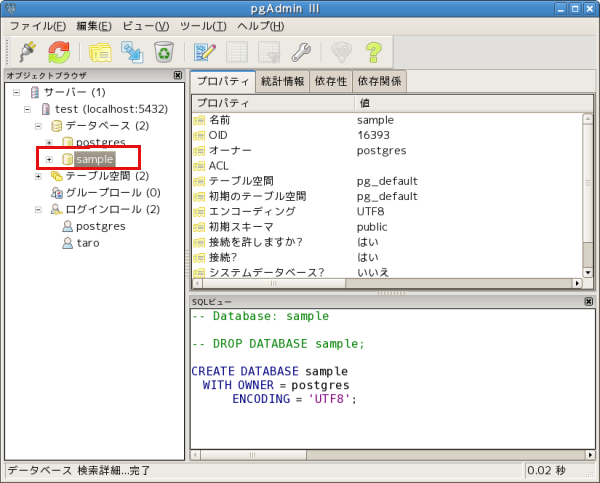Screen dimensions: 600x483
Task: Click the 初期のテーブル空間 property row
Action: pyautogui.click(x=387, y=196)
